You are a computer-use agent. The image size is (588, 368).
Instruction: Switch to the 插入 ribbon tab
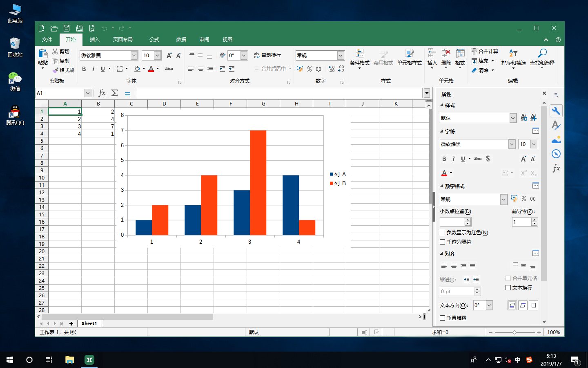point(94,40)
